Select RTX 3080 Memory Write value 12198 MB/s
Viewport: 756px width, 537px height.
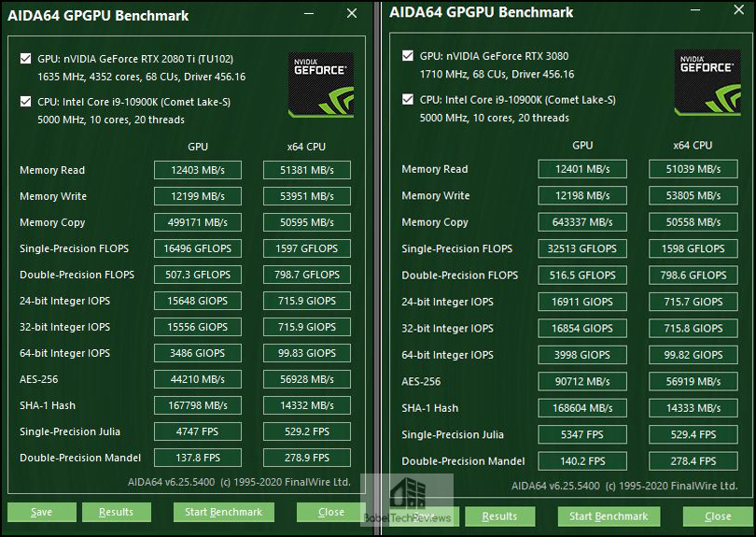[x=582, y=195]
